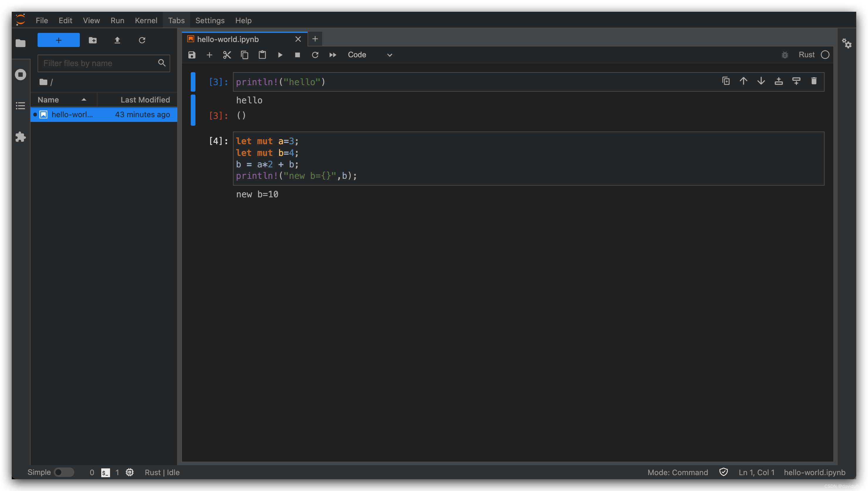
Task: Save the hello-world notebook
Action: (x=192, y=55)
